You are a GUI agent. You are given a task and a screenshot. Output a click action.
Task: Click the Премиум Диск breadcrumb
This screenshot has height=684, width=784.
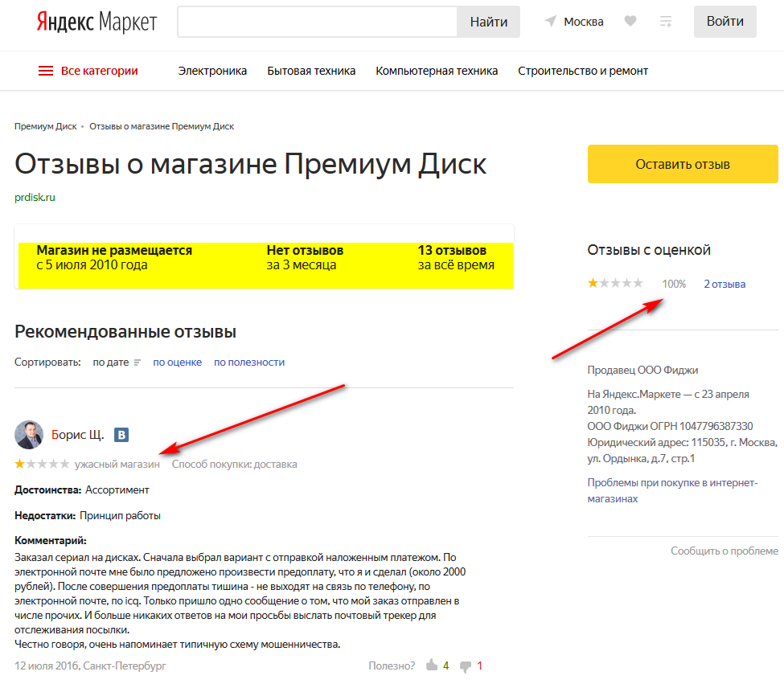[x=46, y=126]
